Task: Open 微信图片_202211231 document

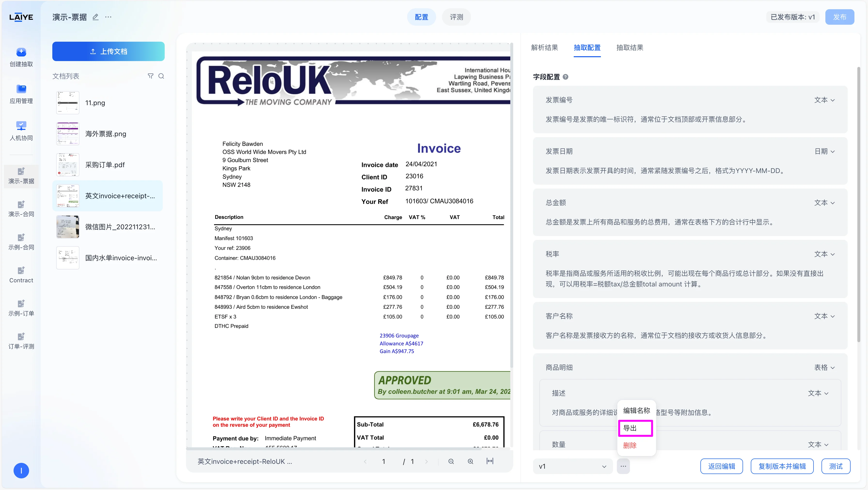Action: [108, 227]
